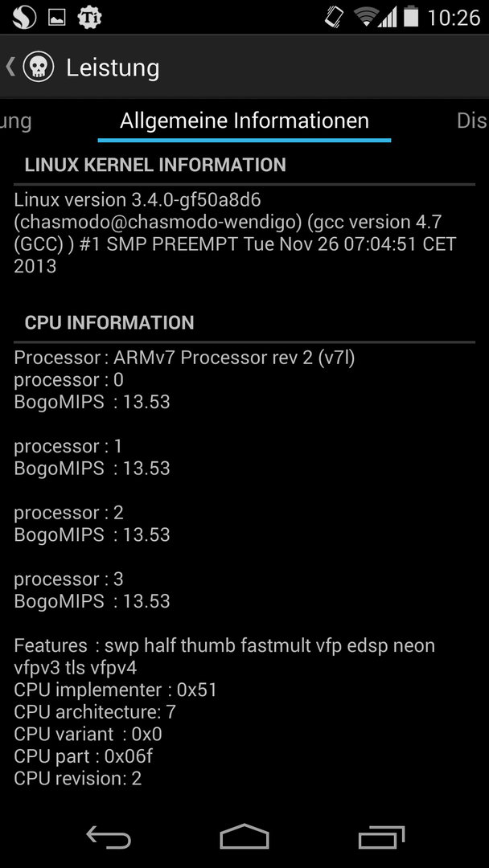Tap the Android back navigation button

pos(109,837)
